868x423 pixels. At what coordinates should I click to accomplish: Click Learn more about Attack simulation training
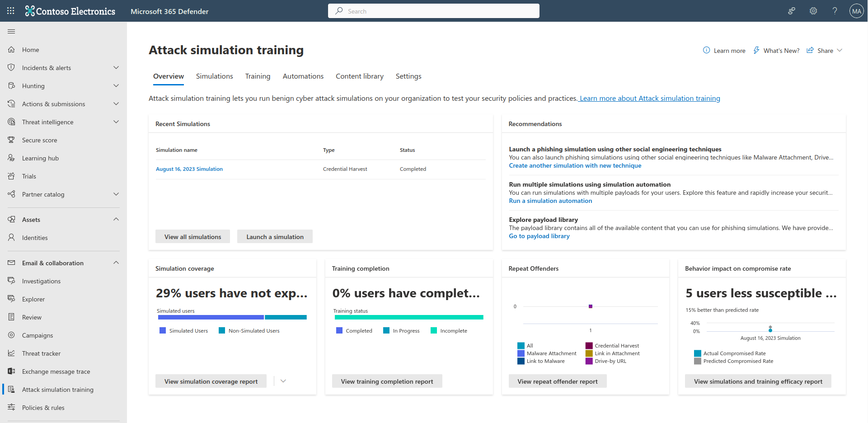pos(650,99)
